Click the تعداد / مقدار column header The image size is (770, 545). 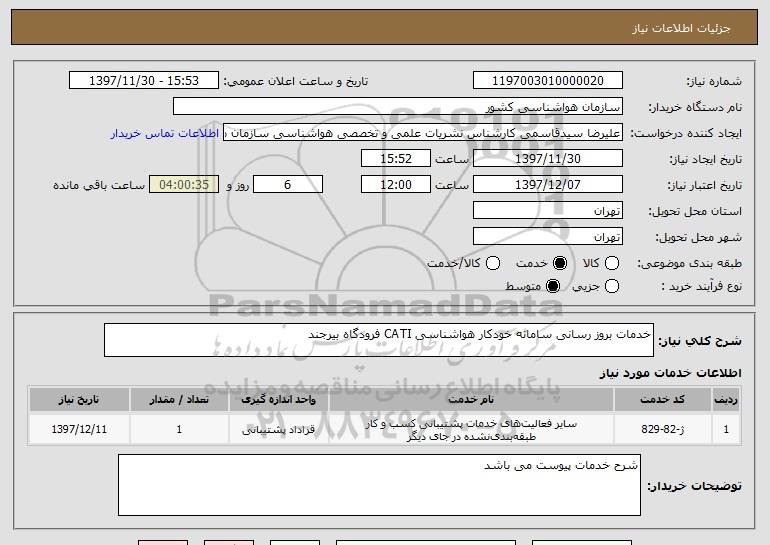click(179, 400)
